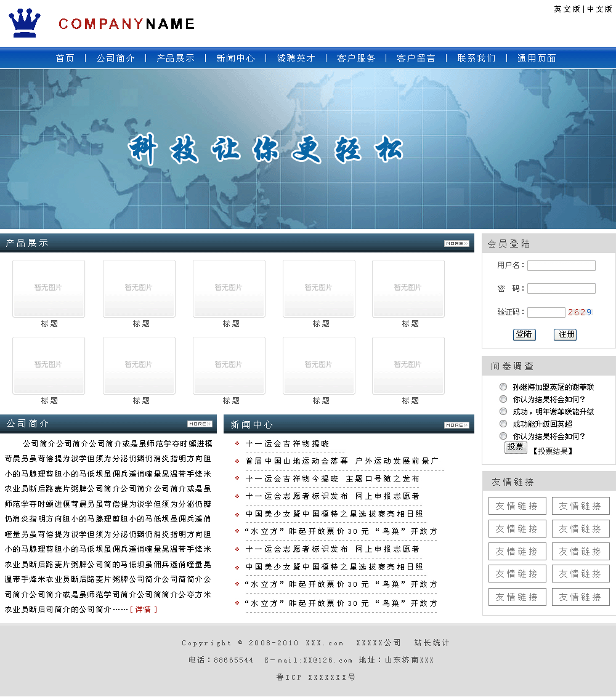Viewport: 616px width, 697px height.
Task: Go to 产品展示 in navigation menu
Action: click(x=176, y=58)
